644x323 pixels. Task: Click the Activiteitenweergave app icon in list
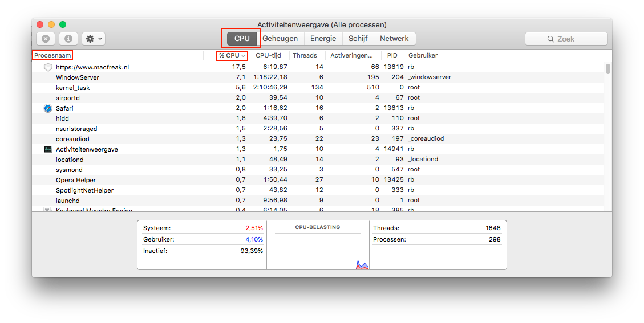(48, 149)
